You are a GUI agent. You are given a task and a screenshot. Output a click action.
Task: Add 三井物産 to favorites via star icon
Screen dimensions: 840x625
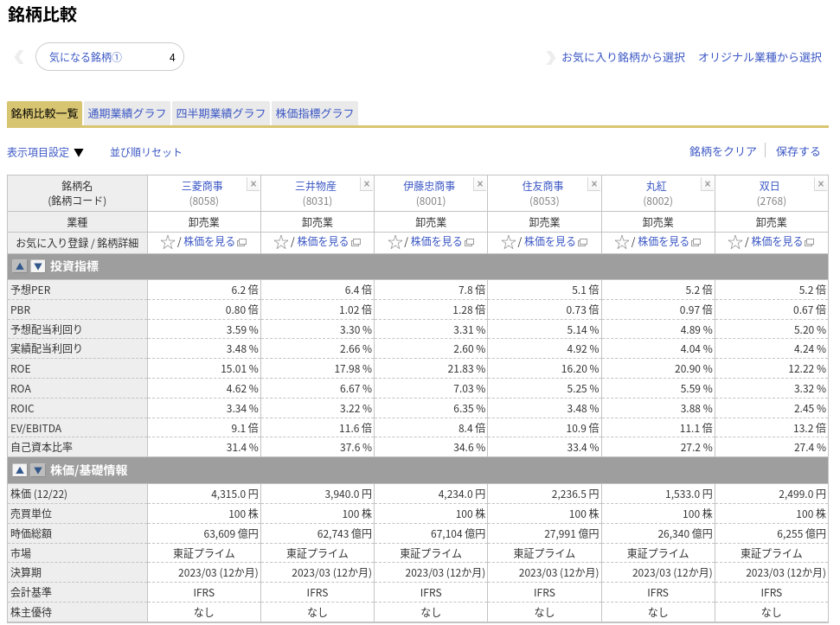point(280,242)
